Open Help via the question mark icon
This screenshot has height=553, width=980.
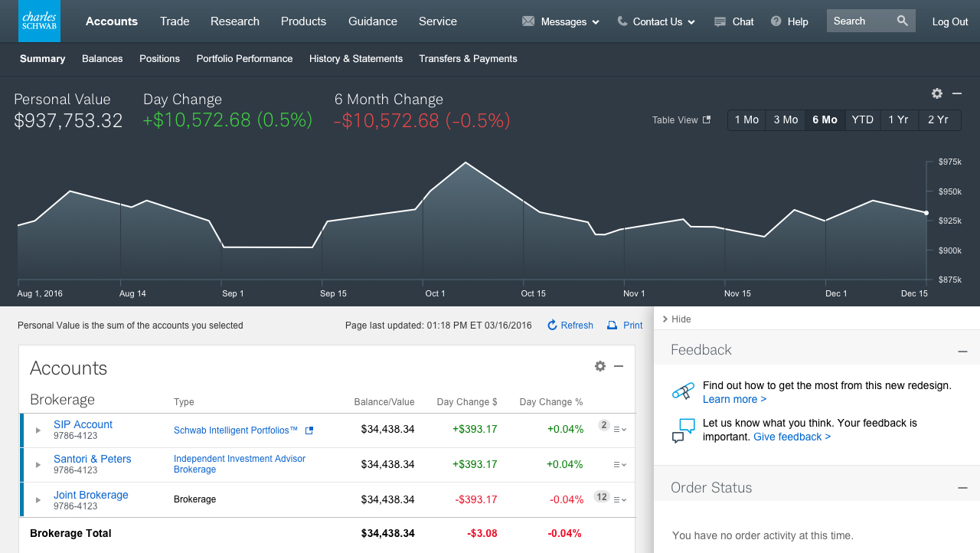coord(774,21)
